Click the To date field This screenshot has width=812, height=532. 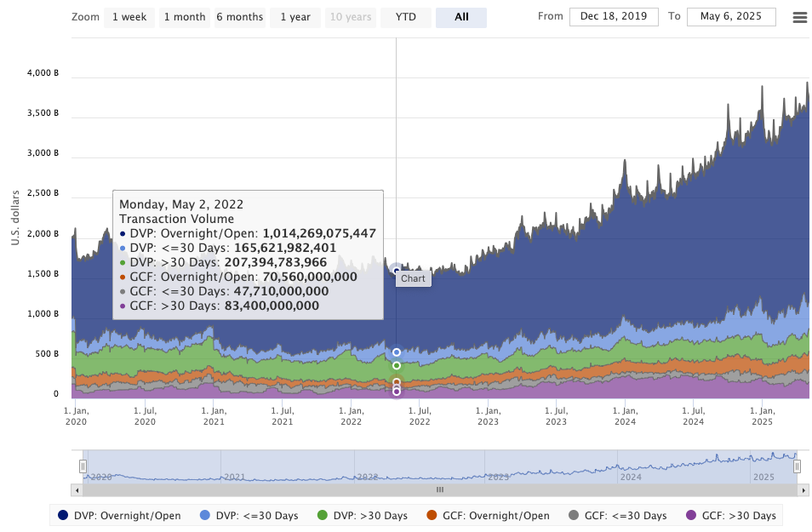(731, 17)
